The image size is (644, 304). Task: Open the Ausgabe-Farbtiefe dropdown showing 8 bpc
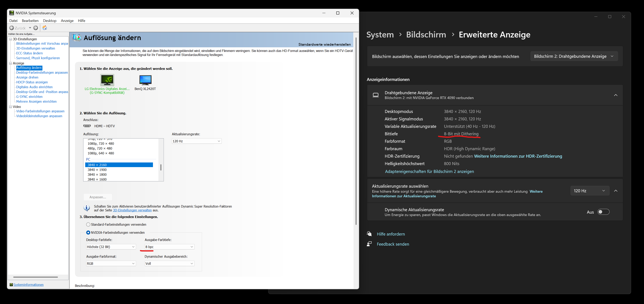(x=169, y=247)
